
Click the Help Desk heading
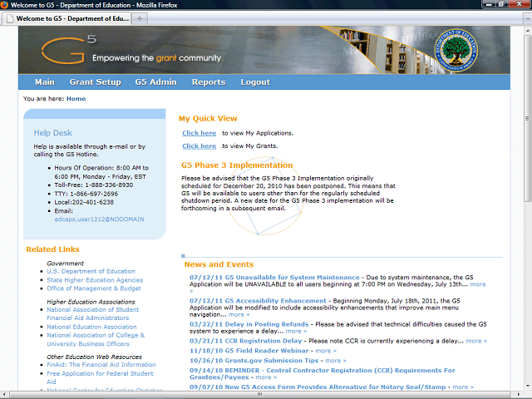pos(53,133)
